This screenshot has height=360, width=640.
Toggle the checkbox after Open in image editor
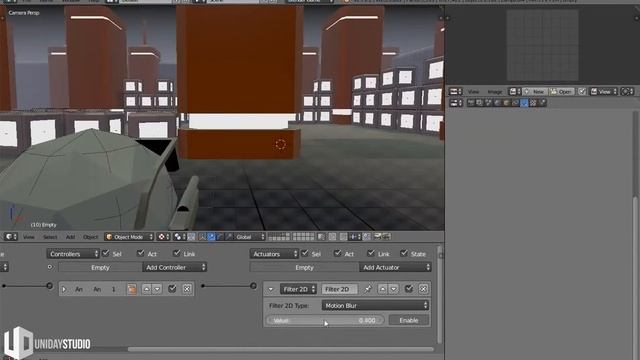(582, 92)
